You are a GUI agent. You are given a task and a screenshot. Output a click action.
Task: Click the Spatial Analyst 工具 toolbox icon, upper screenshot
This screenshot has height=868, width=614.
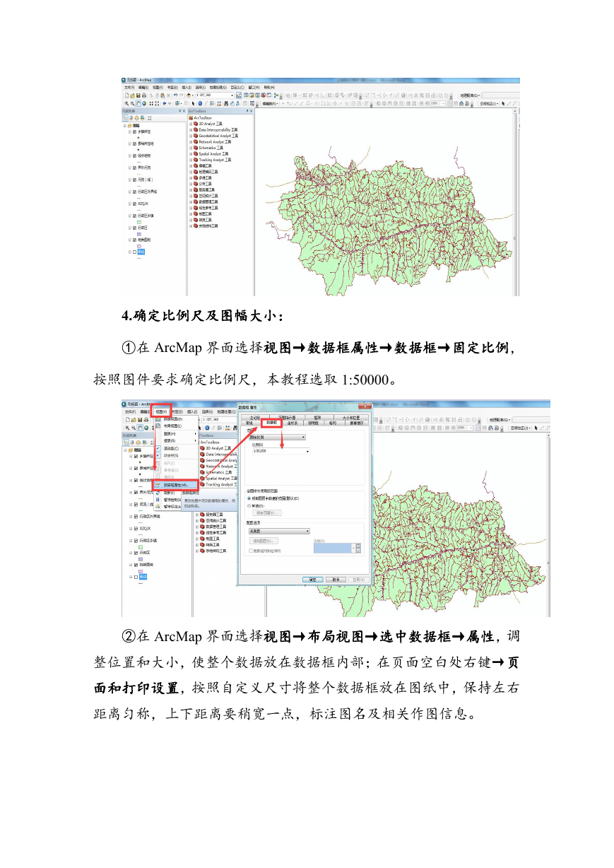point(196,153)
